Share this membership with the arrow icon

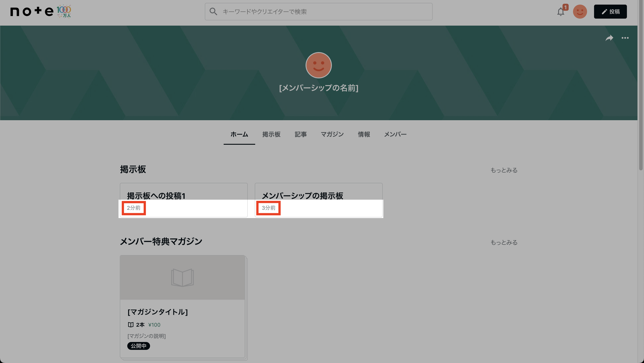point(609,38)
